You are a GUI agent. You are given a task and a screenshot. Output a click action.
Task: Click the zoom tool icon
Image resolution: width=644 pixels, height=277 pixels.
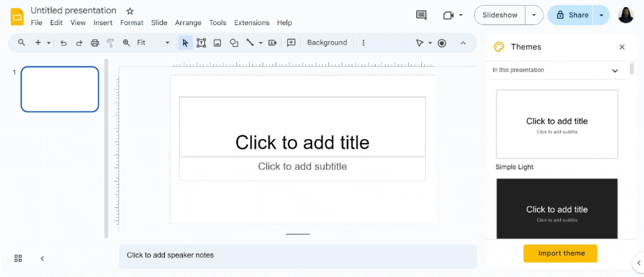(126, 43)
